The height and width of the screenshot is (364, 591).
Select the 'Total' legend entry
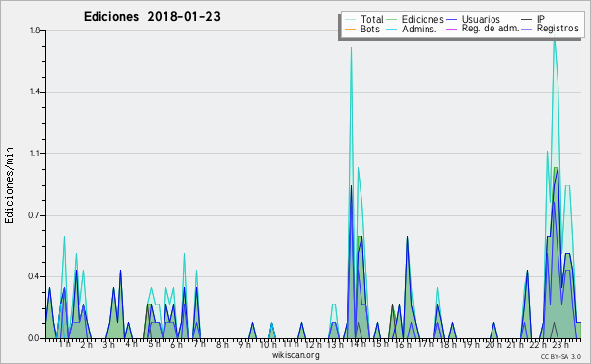click(372, 19)
